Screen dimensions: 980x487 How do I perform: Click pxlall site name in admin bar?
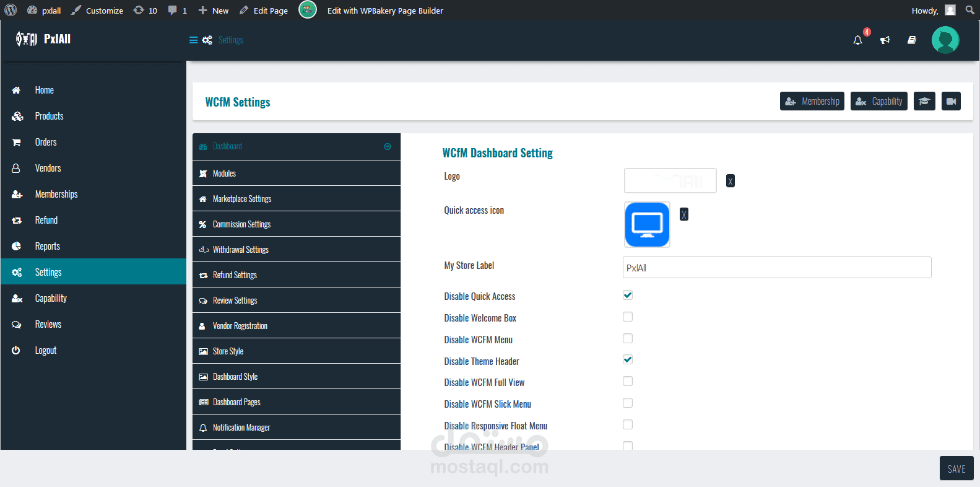pos(45,11)
